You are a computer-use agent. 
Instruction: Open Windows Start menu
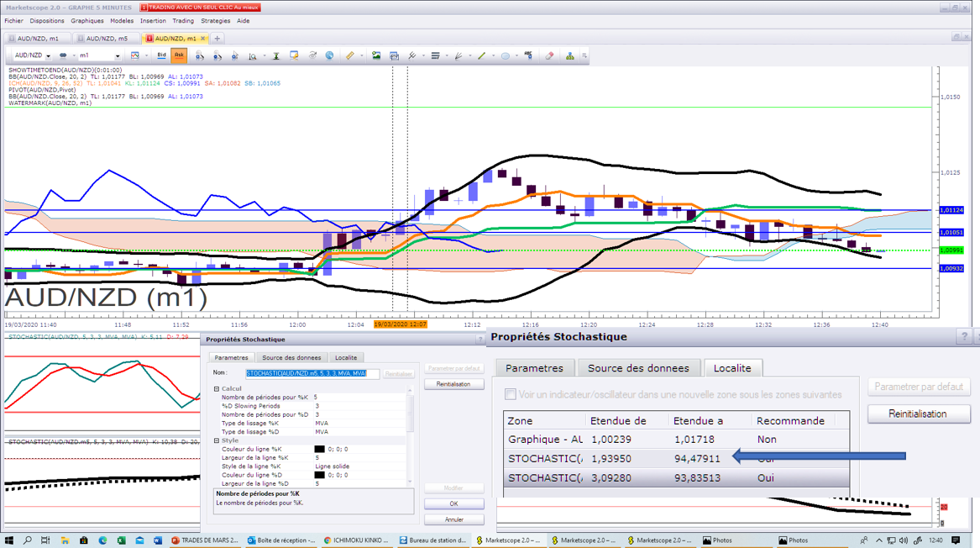8,540
